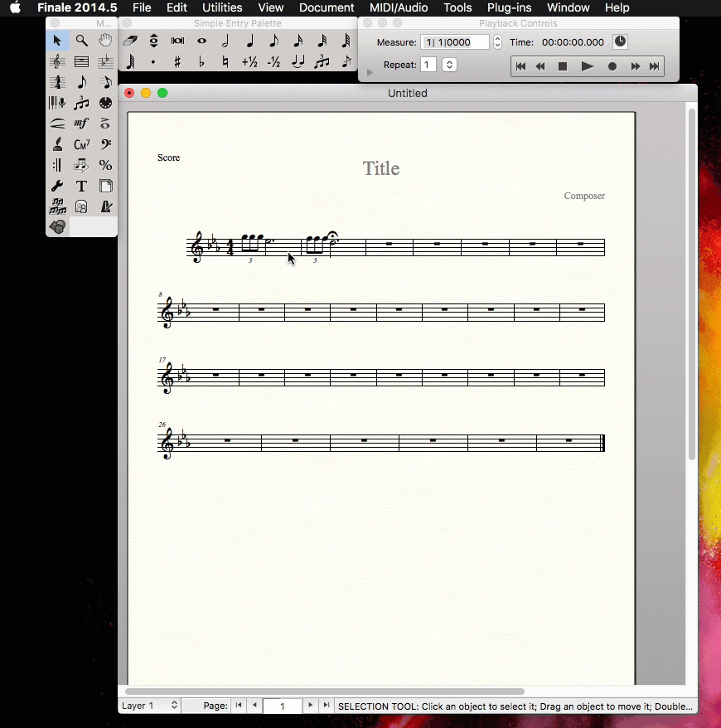Select the Eraser in Simple Entry Palette
The image size is (721, 728).
130,41
